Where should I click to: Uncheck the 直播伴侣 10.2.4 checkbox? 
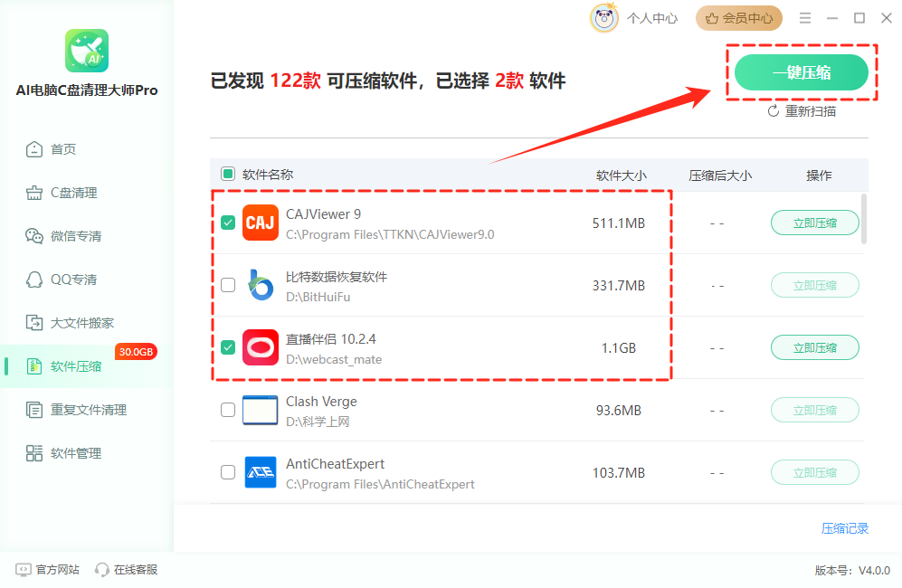coord(228,347)
